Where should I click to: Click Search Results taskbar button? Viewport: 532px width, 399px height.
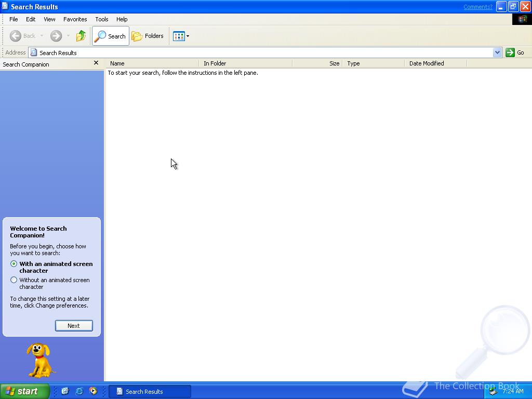pyautogui.click(x=150, y=392)
